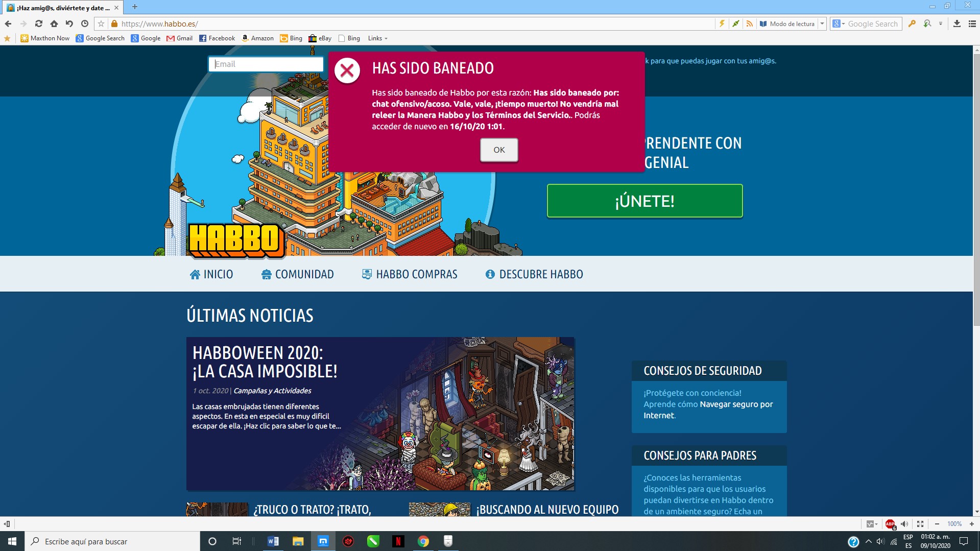The width and height of the screenshot is (980, 551).
Task: Focus the Google Search box
Action: click(x=873, y=23)
